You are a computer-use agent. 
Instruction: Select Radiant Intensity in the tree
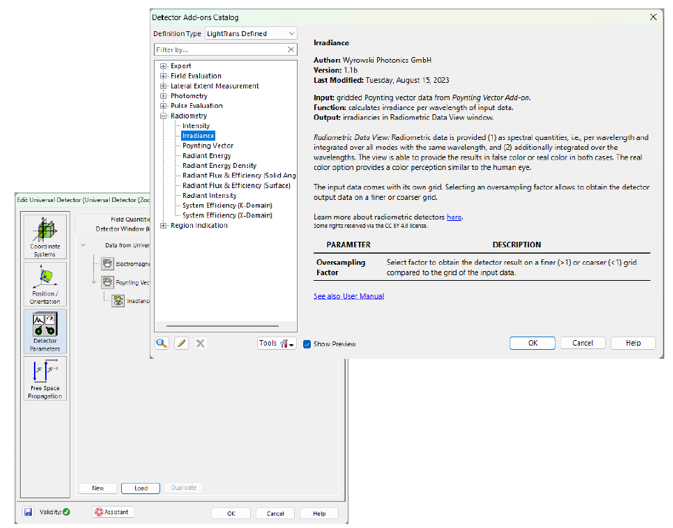coord(210,196)
